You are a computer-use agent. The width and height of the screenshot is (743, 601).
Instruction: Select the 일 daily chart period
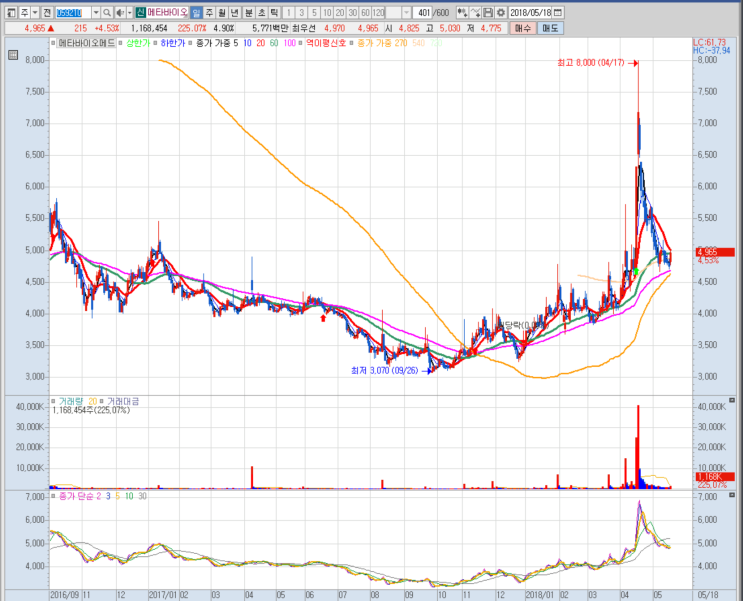pos(196,13)
